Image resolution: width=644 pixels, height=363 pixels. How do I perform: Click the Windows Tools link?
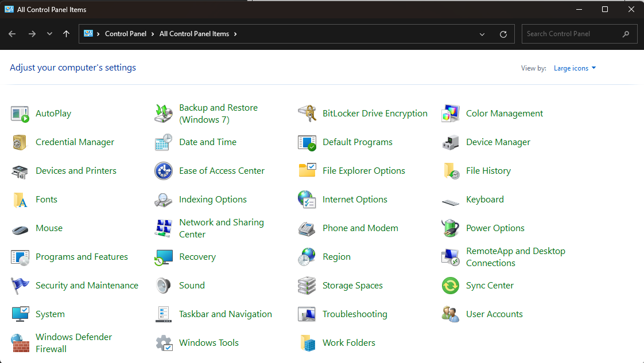pyautogui.click(x=209, y=343)
